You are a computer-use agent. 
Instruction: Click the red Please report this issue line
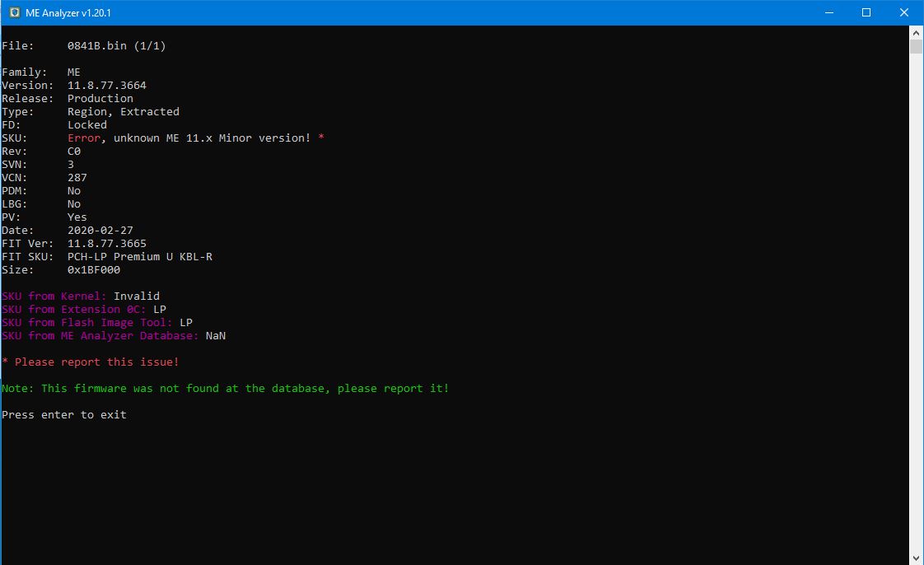click(x=90, y=362)
